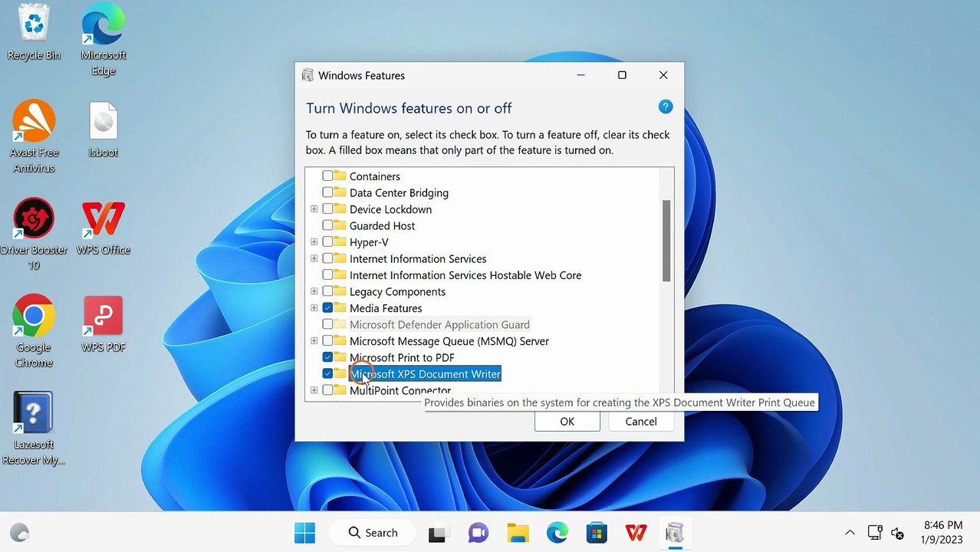Enable the Hyper-V checkbox
Screen dimensions: 980x552
[327, 242]
